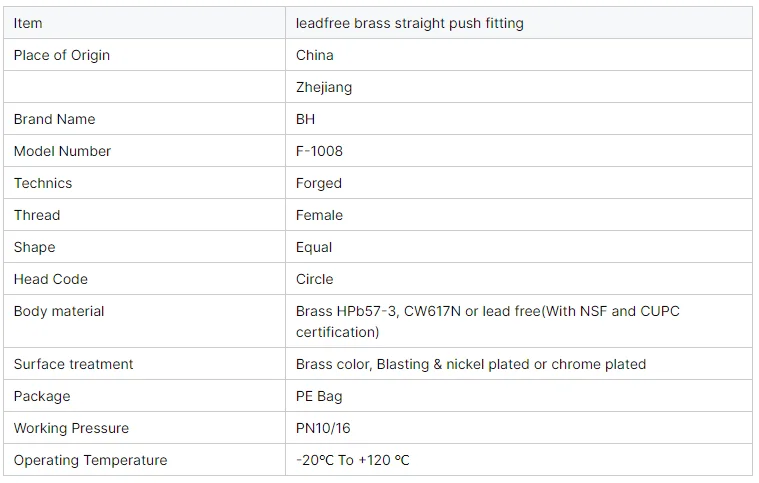The image size is (759, 483).
Task: Select the 'China' value cell
Action: pyautogui.click(x=315, y=55)
